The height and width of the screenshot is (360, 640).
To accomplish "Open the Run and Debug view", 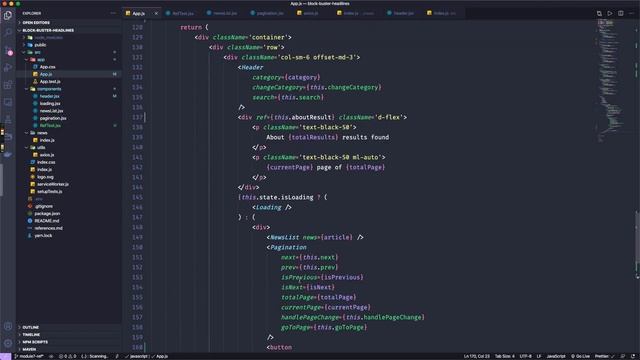I will point(8,68).
